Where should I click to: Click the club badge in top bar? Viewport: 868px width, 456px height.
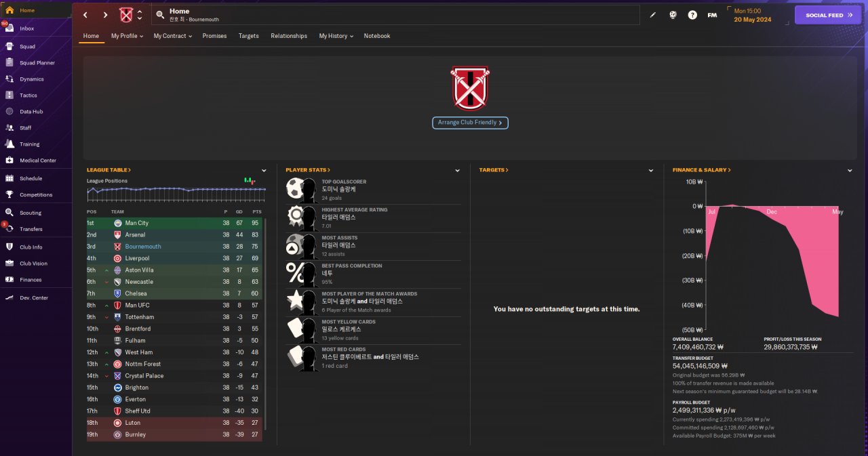coord(126,15)
